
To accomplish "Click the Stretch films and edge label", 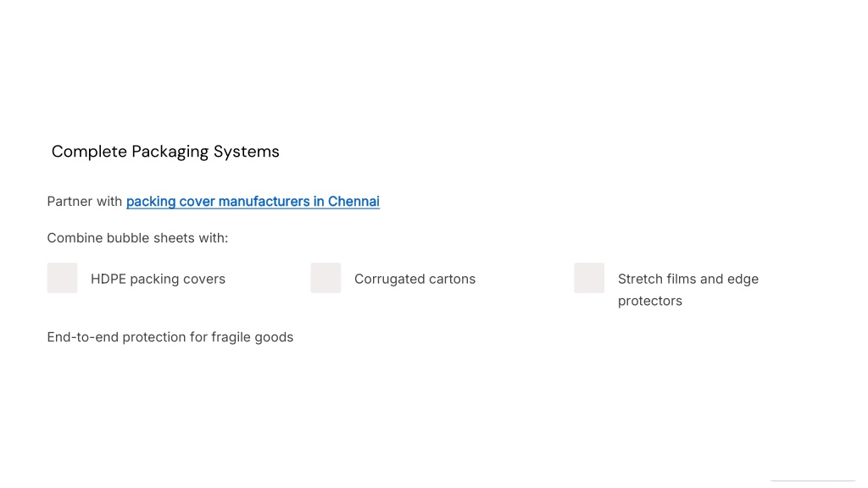I will click(688, 279).
